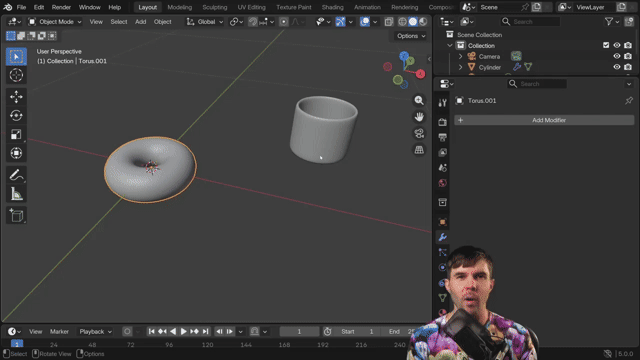Switch to the Sculpting workspace tab
Viewport: 640px width, 360px height.
(x=215, y=7)
